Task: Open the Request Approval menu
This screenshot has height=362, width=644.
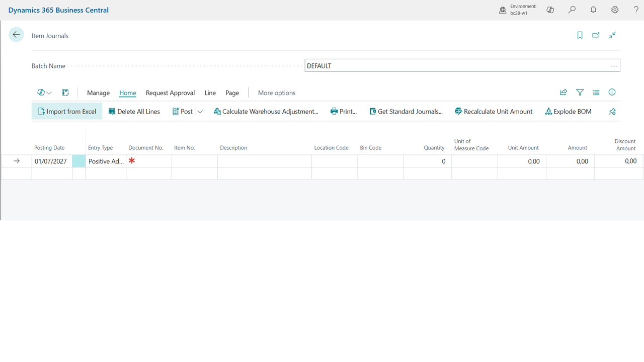Action: [x=170, y=93]
